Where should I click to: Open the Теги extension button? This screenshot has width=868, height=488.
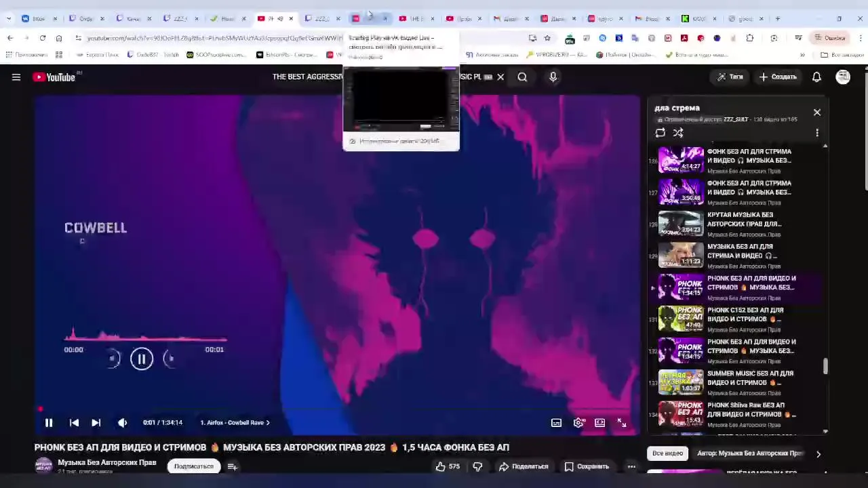click(x=730, y=77)
